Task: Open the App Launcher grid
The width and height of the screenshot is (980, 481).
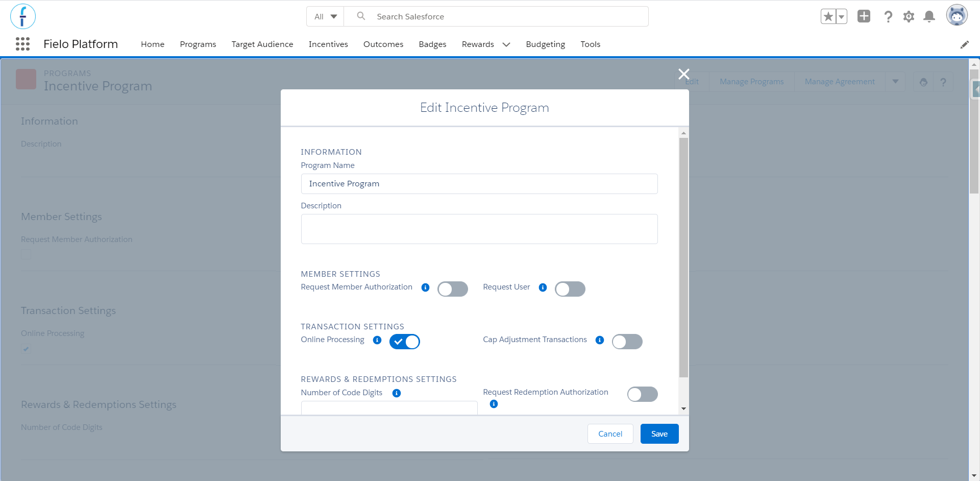Action: pyautogui.click(x=22, y=44)
